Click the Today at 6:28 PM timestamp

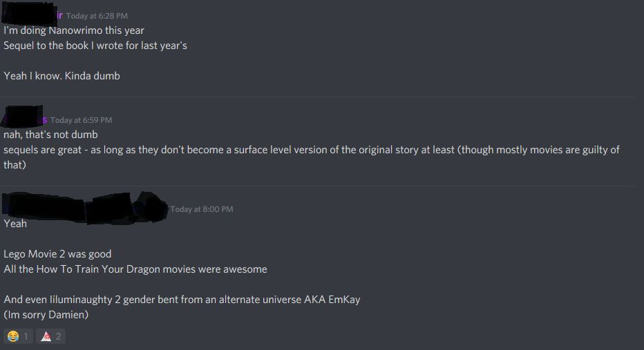[97, 16]
